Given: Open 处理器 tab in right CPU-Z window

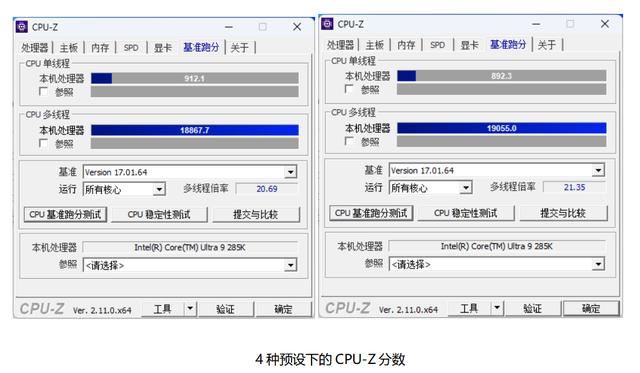Looking at the screenshot, I should point(340,45).
